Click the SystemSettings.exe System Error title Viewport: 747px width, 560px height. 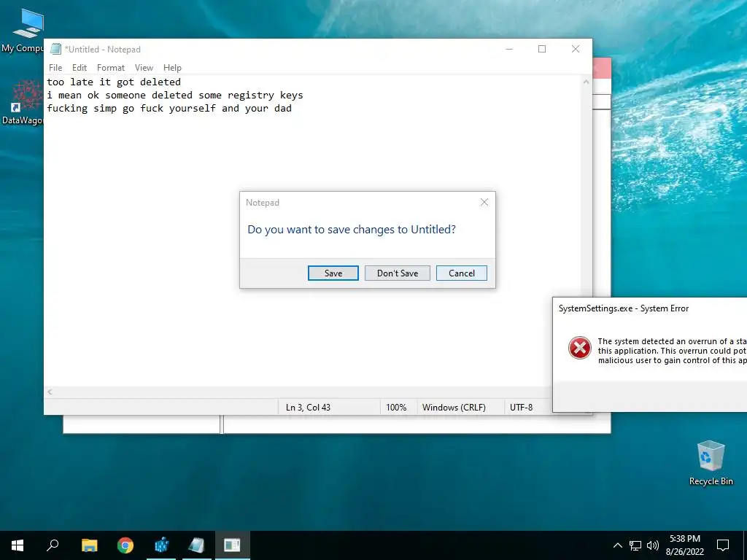click(x=624, y=308)
